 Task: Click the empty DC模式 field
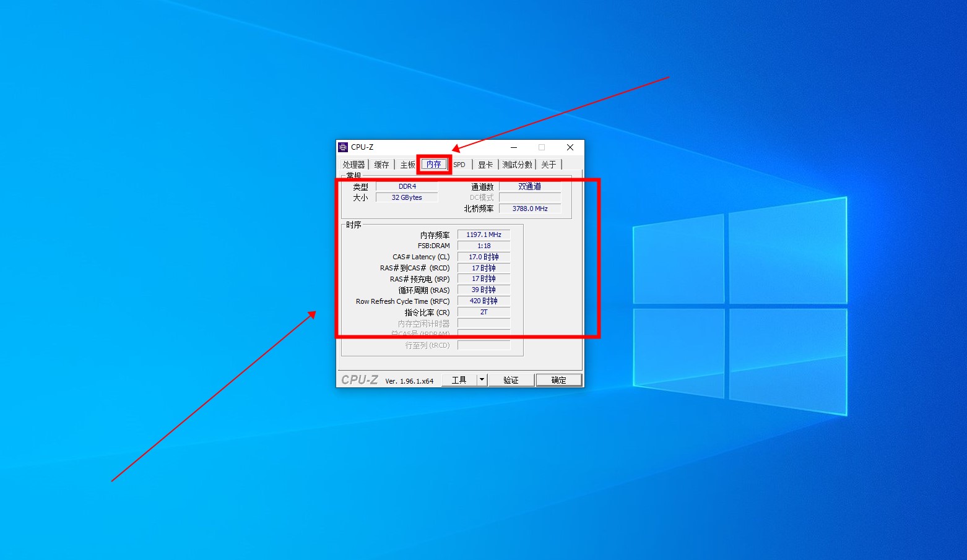click(x=530, y=197)
